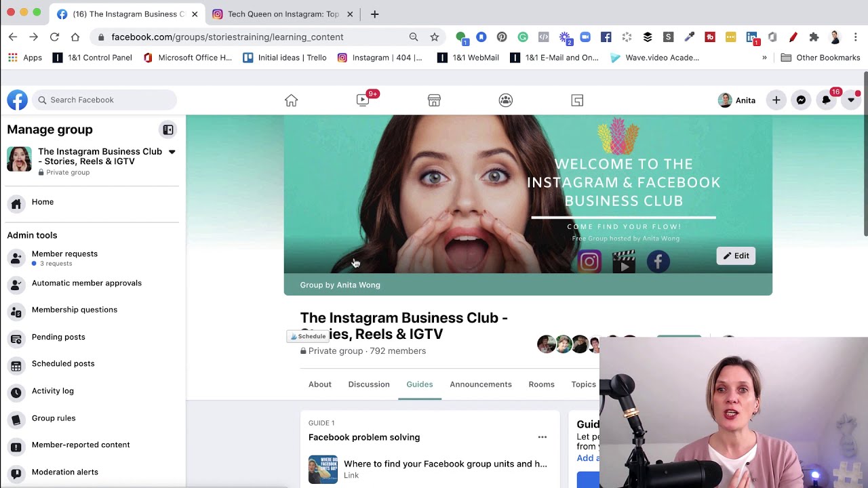Click the Edit cover photo button
The image size is (868, 488).
[x=736, y=256]
